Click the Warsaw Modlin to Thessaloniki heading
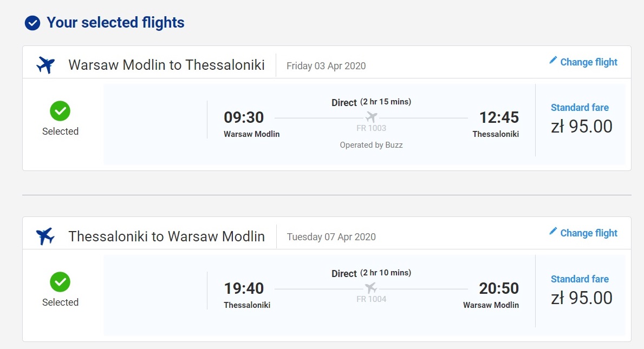The height and width of the screenshot is (349, 644). pos(166,65)
